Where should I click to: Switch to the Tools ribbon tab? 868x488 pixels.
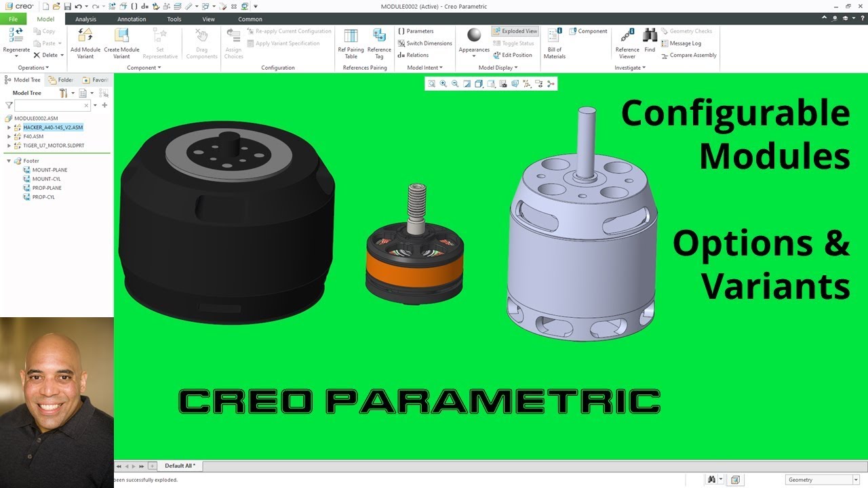(x=174, y=19)
